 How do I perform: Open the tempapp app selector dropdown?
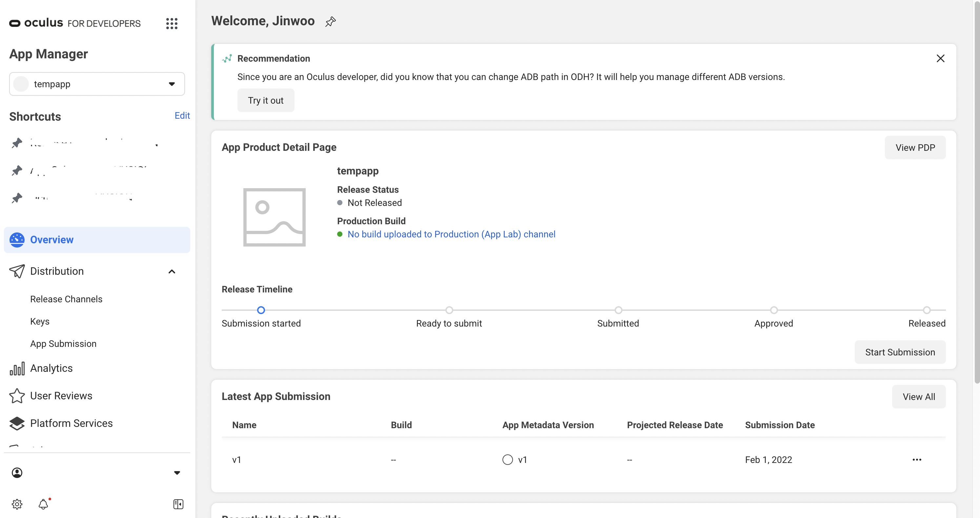pos(97,84)
